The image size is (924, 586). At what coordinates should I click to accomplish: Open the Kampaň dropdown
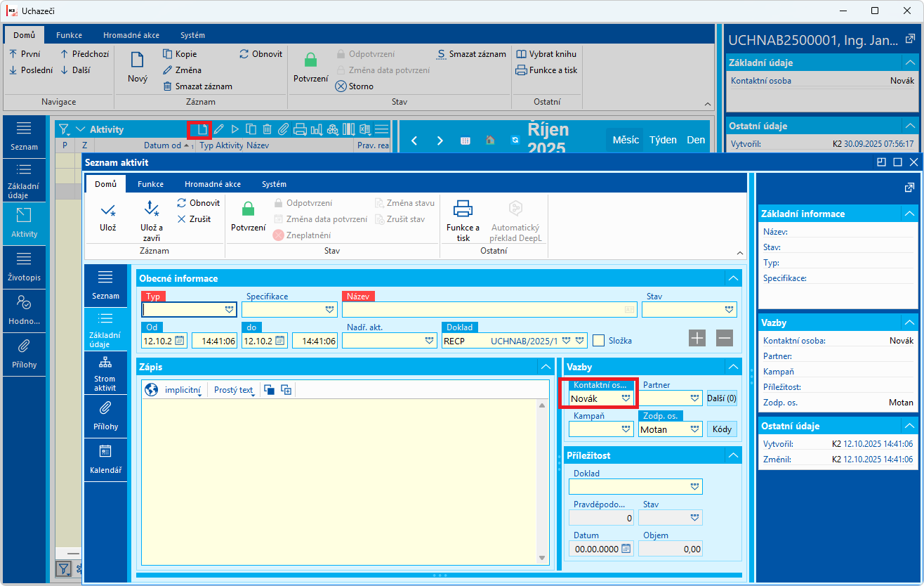point(626,429)
